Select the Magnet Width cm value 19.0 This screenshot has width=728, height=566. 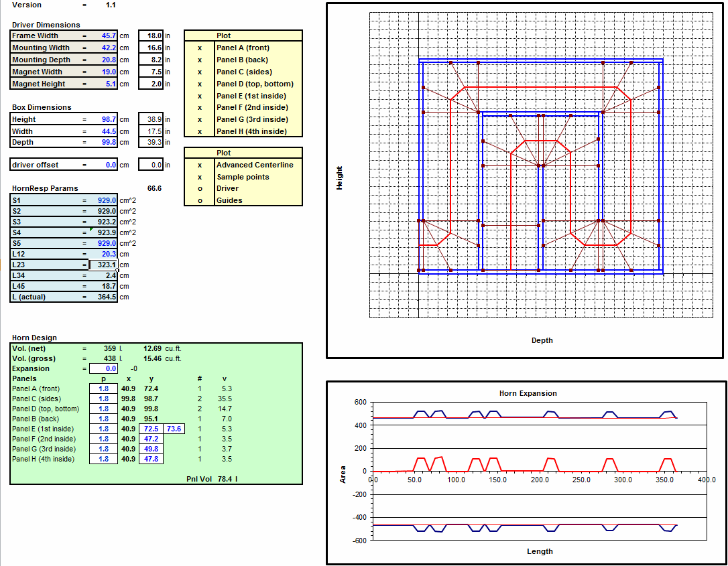click(103, 72)
